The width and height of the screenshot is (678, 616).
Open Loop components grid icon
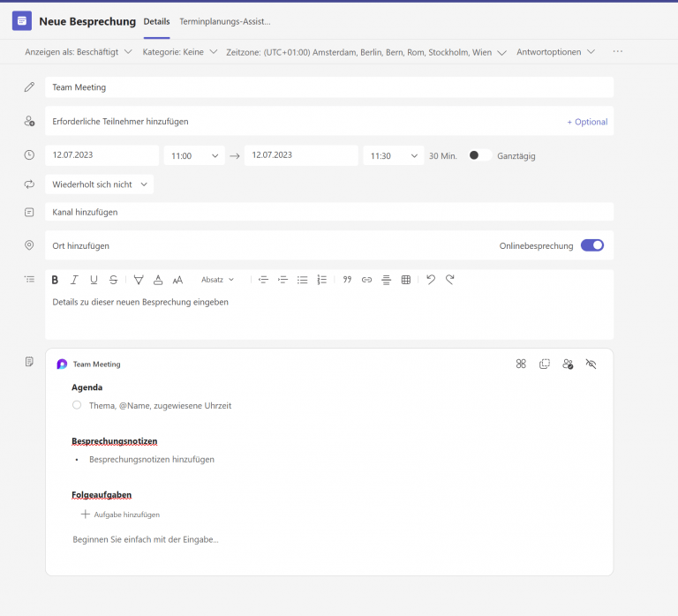(x=521, y=364)
